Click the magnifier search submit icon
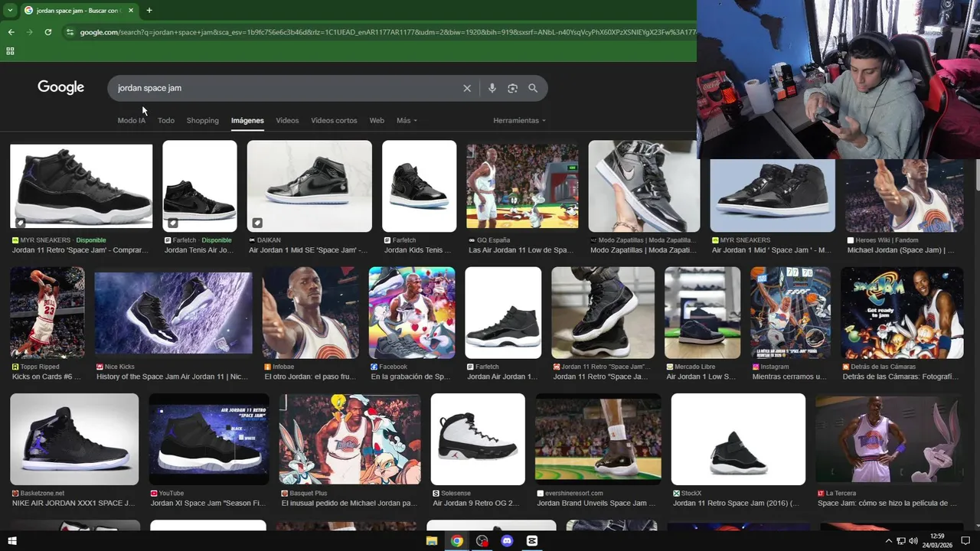Image resolution: width=980 pixels, height=551 pixels. point(533,88)
